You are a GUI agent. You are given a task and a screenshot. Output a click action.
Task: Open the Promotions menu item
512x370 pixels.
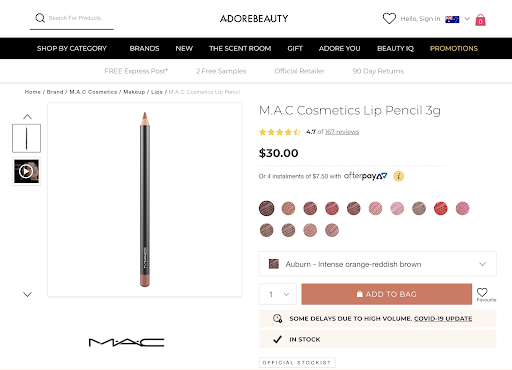(x=454, y=48)
